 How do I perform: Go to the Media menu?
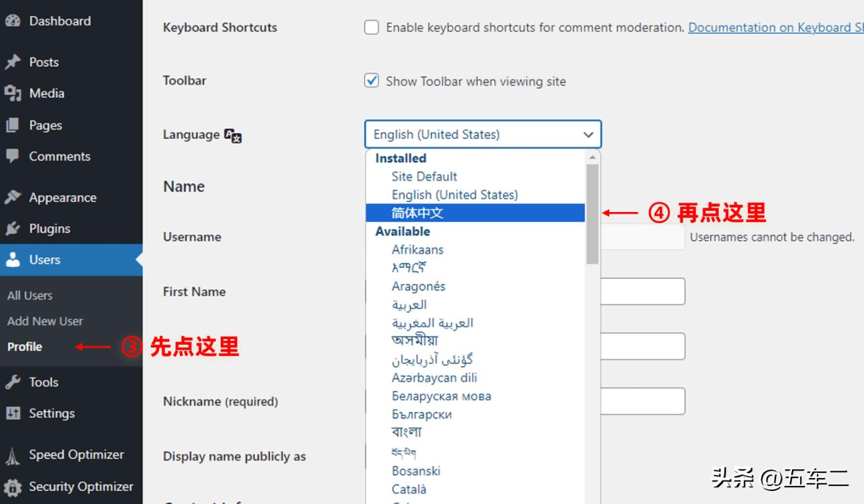point(71,93)
